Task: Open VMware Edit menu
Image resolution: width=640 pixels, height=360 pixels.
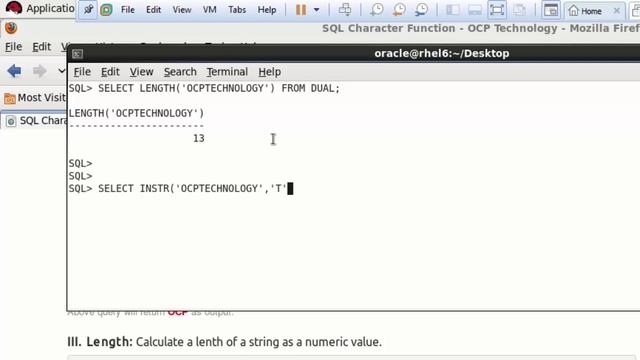Action: click(x=153, y=10)
